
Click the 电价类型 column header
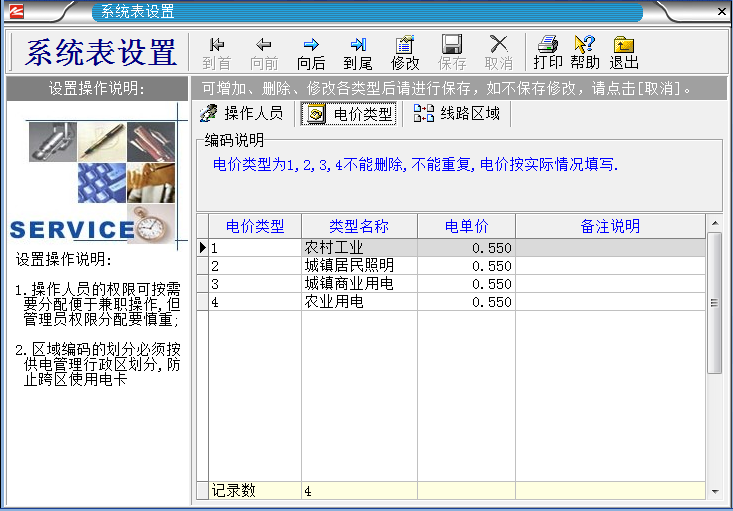coord(255,226)
